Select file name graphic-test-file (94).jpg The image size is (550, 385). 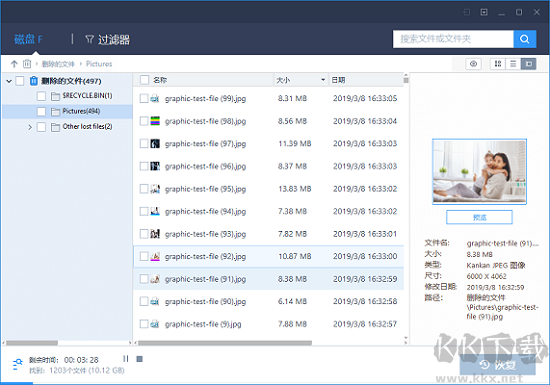[206, 211]
